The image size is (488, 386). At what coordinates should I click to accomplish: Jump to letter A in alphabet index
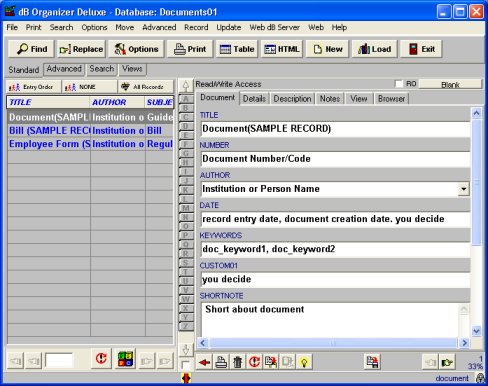click(x=186, y=99)
